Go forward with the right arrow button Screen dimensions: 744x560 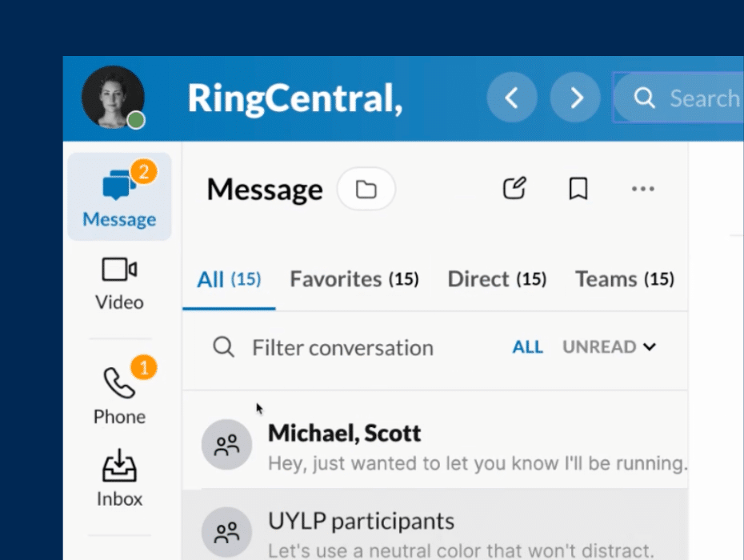coord(575,98)
